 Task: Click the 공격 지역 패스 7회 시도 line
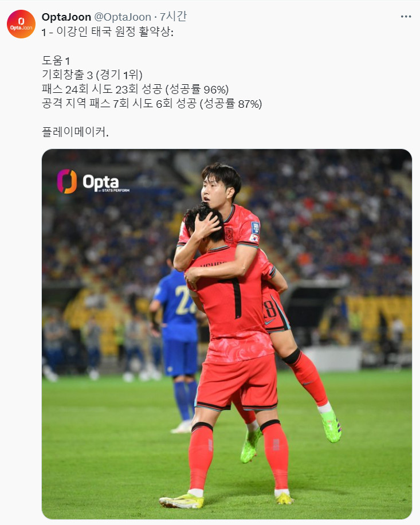point(152,104)
